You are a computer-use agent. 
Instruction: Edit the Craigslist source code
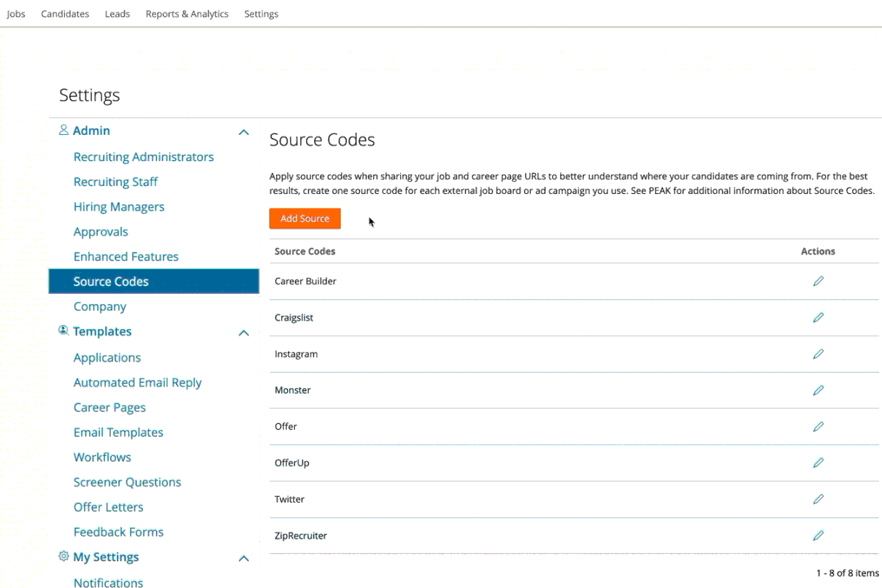pyautogui.click(x=818, y=317)
